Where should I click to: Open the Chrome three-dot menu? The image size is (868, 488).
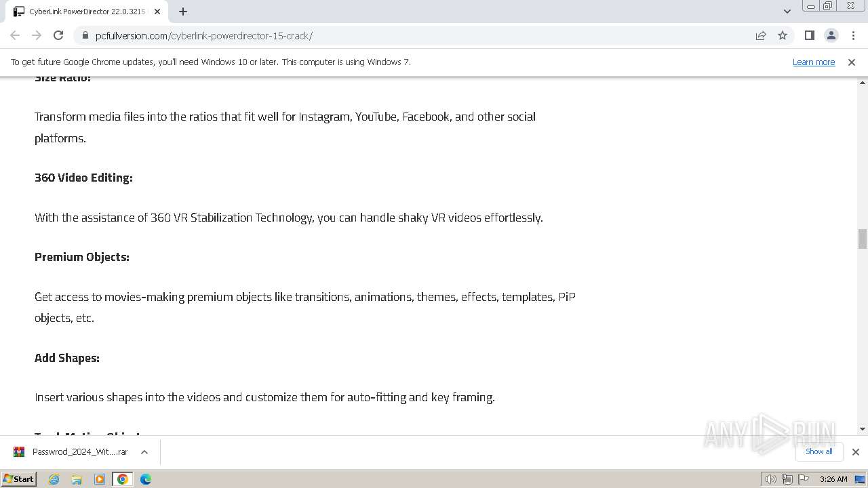coord(853,35)
